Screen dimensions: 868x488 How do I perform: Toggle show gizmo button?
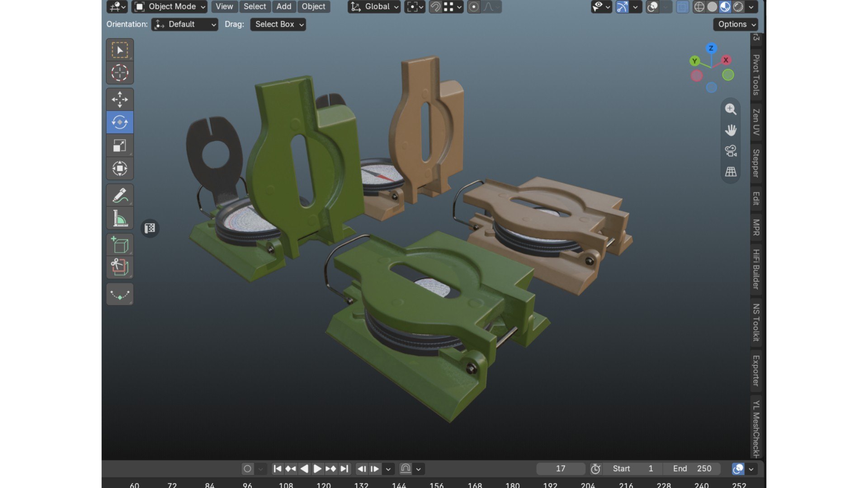[x=623, y=7]
